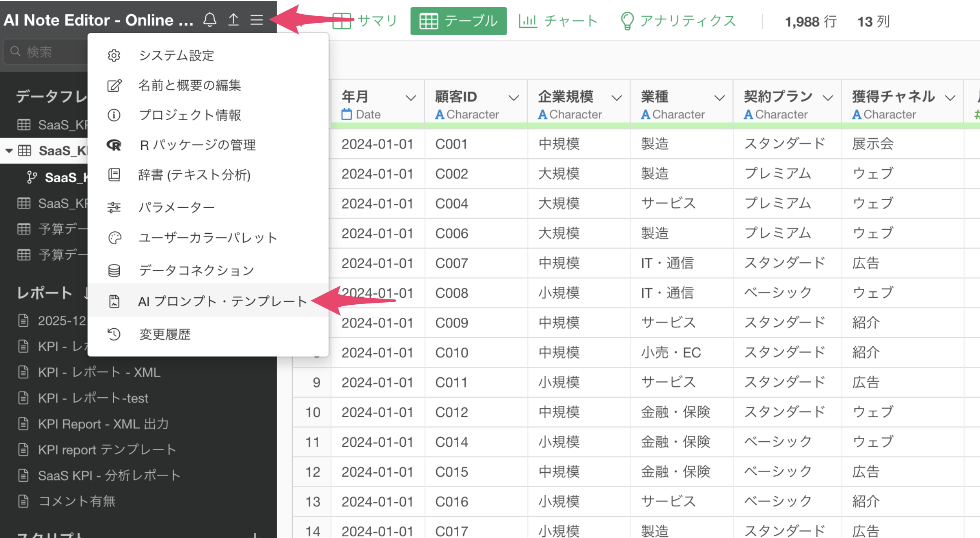
Task: Switch to the チャート tab
Action: point(558,21)
